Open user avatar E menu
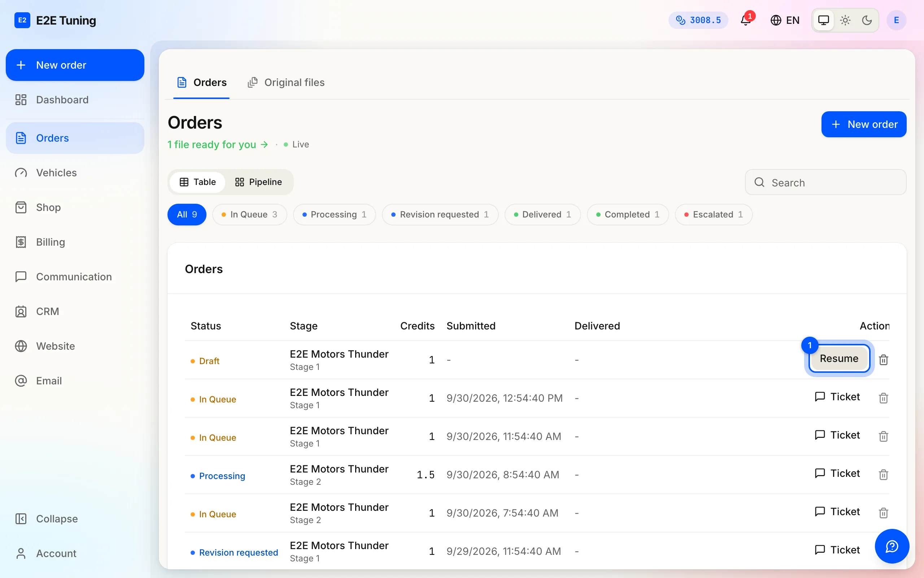Viewport: 924px width, 578px height. 896,20
